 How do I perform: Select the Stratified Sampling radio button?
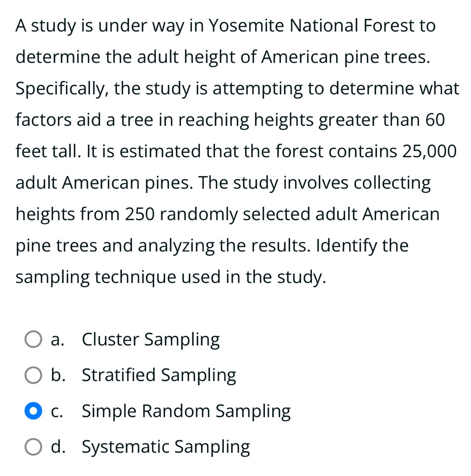pyautogui.click(x=33, y=375)
